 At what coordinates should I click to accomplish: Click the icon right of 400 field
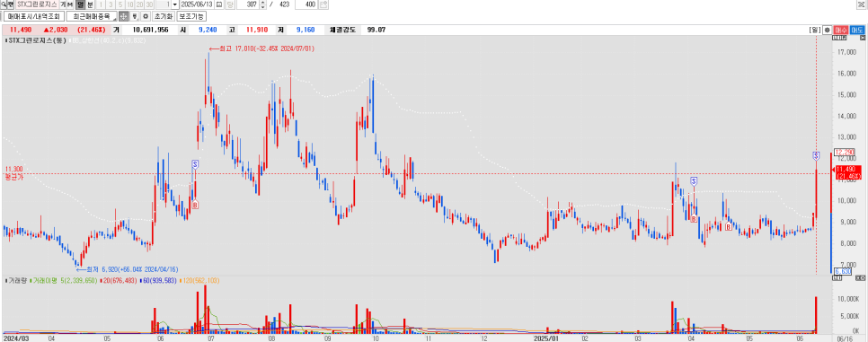tap(323, 4)
